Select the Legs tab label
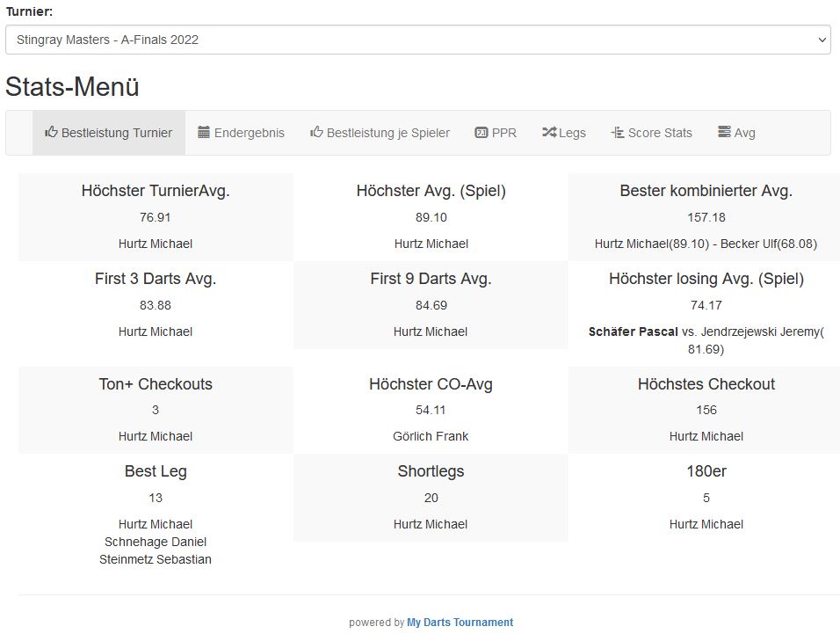Viewport: 840px width, 634px height. [x=572, y=133]
